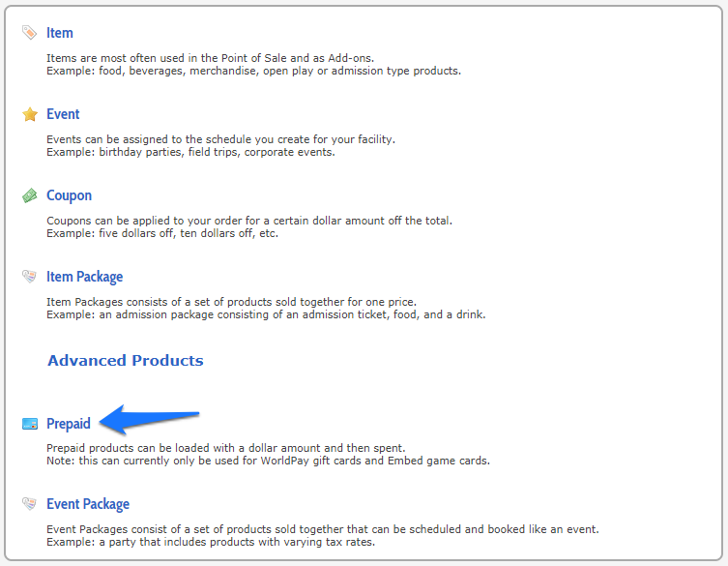Click the green ticket Coupon icon
728x566 pixels.
(x=30, y=195)
